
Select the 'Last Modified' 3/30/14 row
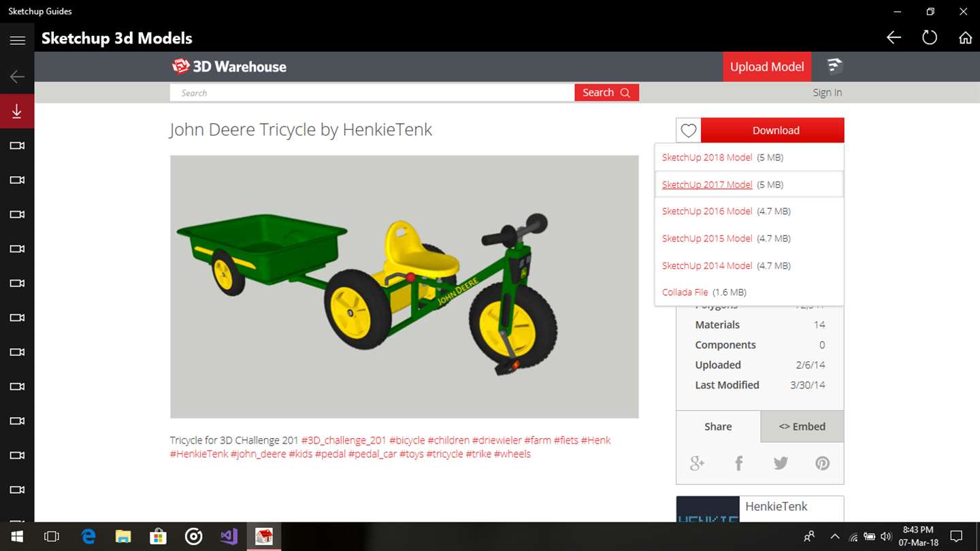pyautogui.click(x=760, y=385)
